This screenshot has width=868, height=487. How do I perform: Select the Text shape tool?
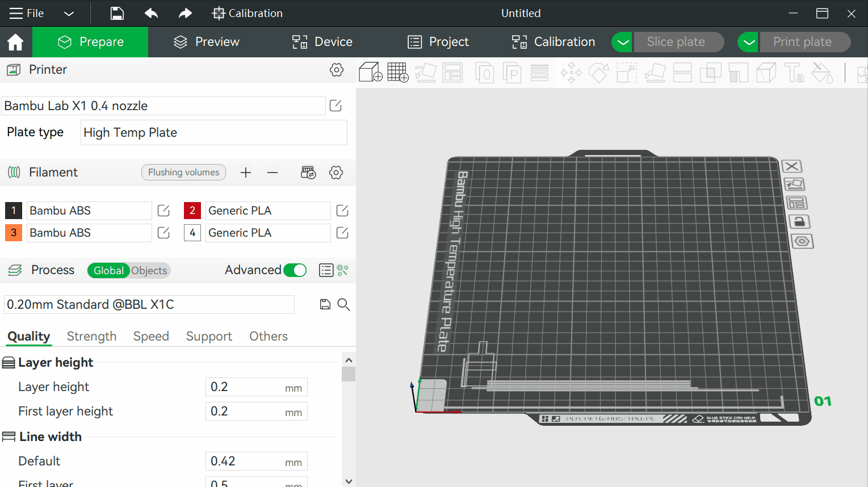[x=794, y=73]
